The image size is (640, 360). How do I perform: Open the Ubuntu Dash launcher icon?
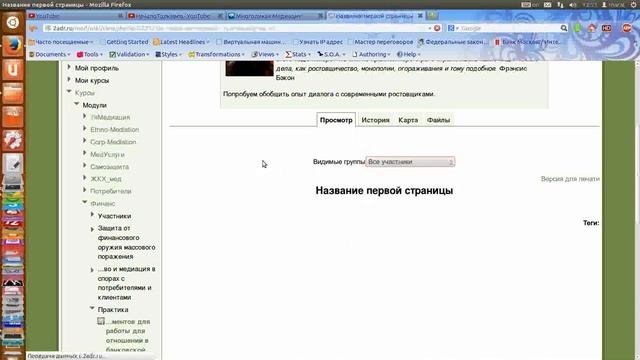tap(12, 22)
